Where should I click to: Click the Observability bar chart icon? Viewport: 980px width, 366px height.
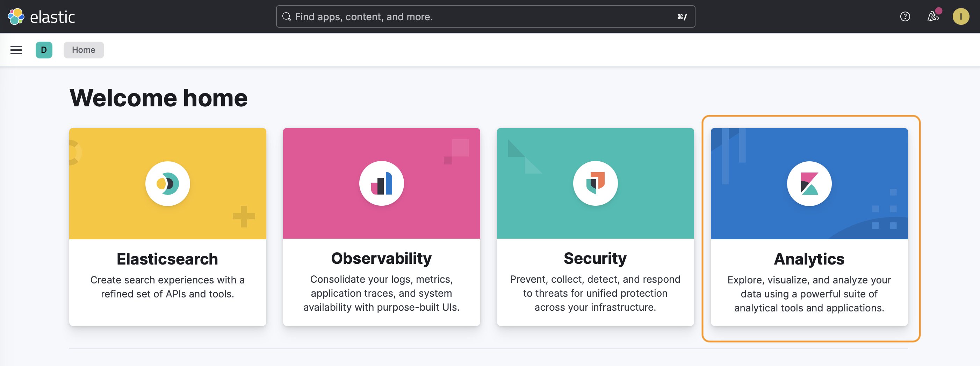(x=381, y=184)
